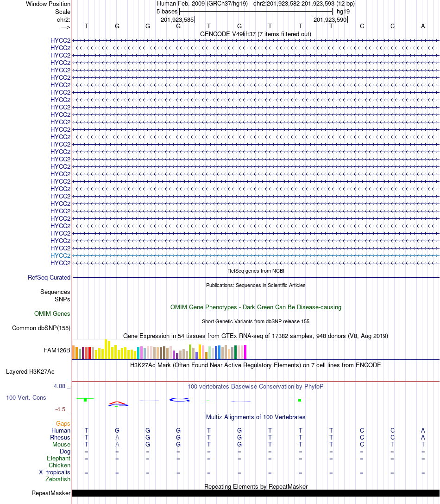Image resolution: width=440 pixels, height=504 pixels.
Task: Open 100 vertebrates Basewise Conservation by PhyloP title
Action: tap(256, 386)
